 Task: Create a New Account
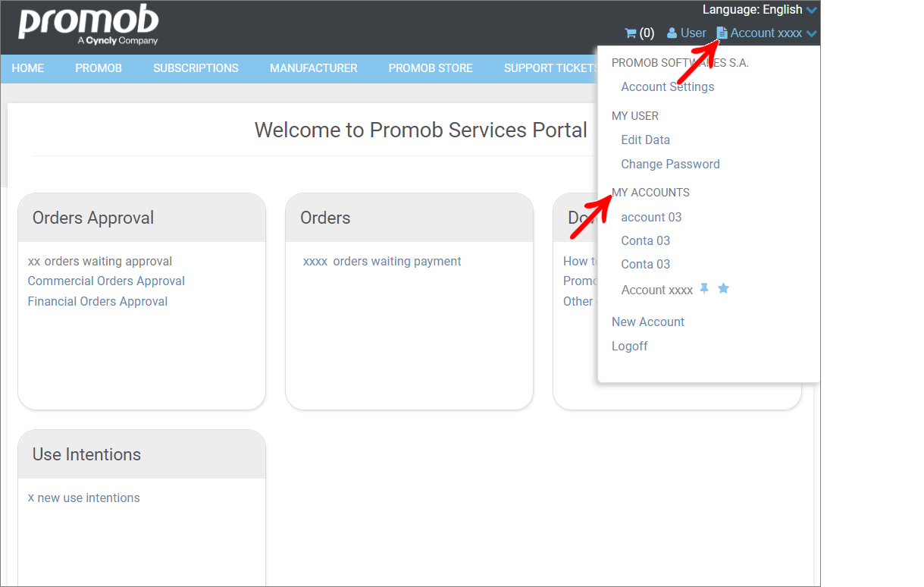[648, 322]
